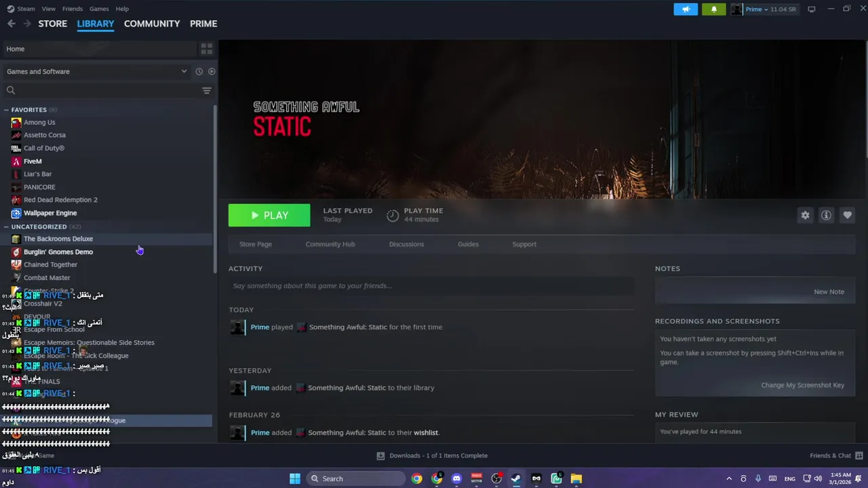This screenshot has height=488, width=868.
Task: Click the Steam icon in the taskbar
Action: coord(516,479)
